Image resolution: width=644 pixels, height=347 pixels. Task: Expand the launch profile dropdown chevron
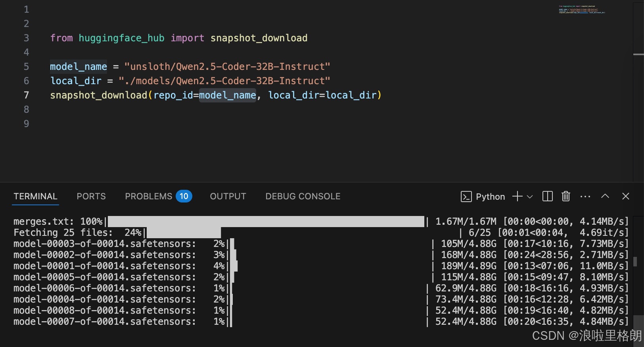pyautogui.click(x=530, y=197)
